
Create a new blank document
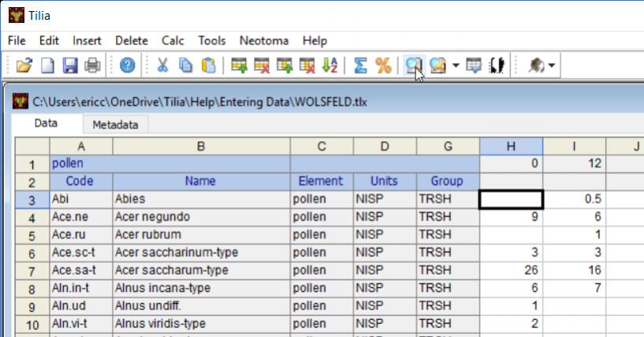click(x=47, y=66)
